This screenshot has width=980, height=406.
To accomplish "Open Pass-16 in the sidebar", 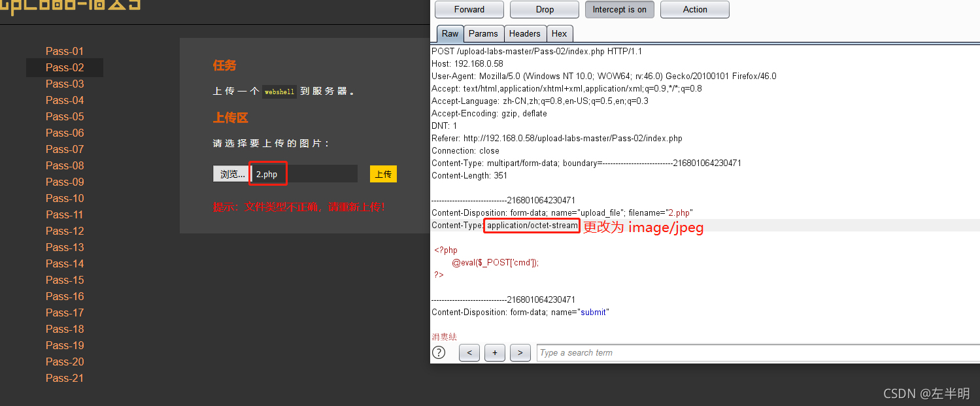I will (65, 296).
